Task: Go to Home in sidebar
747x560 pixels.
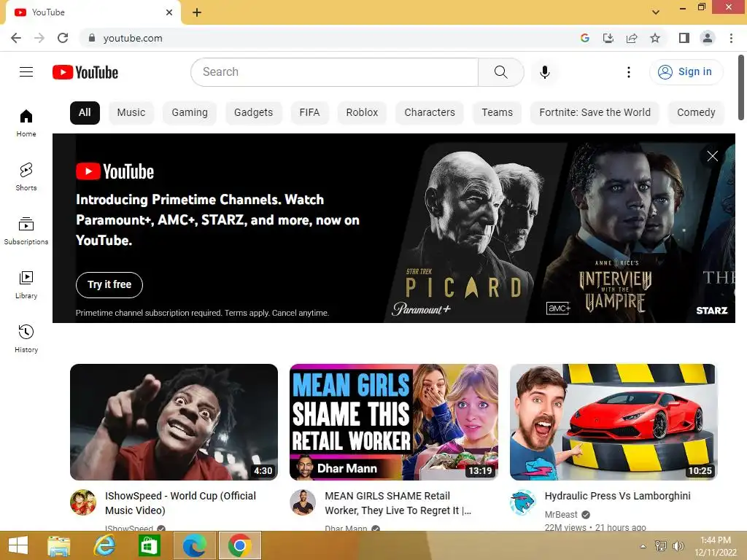Action: point(26,123)
